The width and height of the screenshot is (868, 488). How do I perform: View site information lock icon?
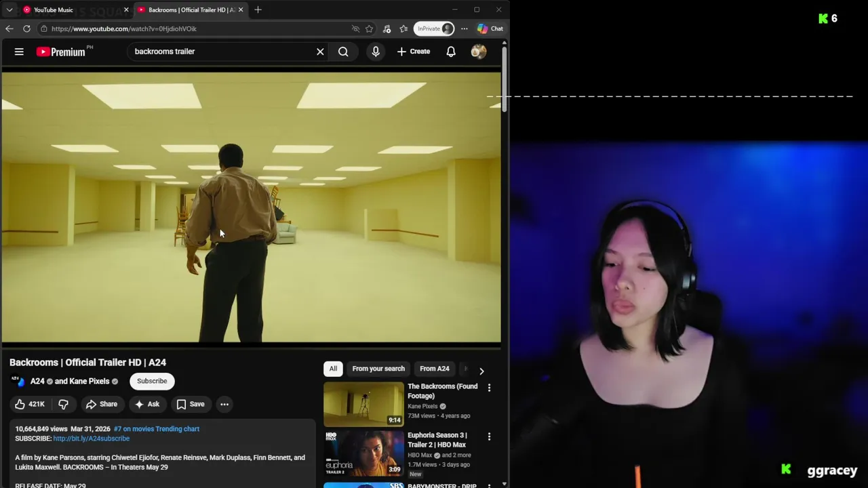(43, 28)
